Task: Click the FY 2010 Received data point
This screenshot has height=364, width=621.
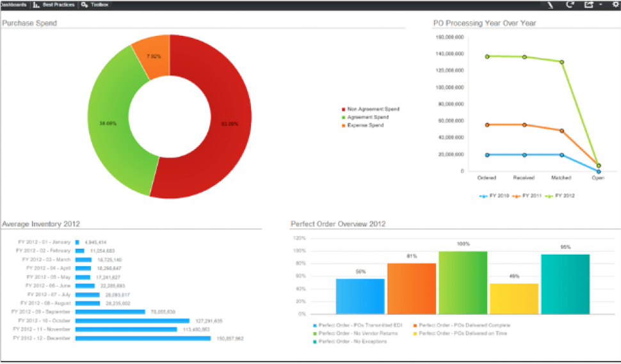Action: (524, 155)
